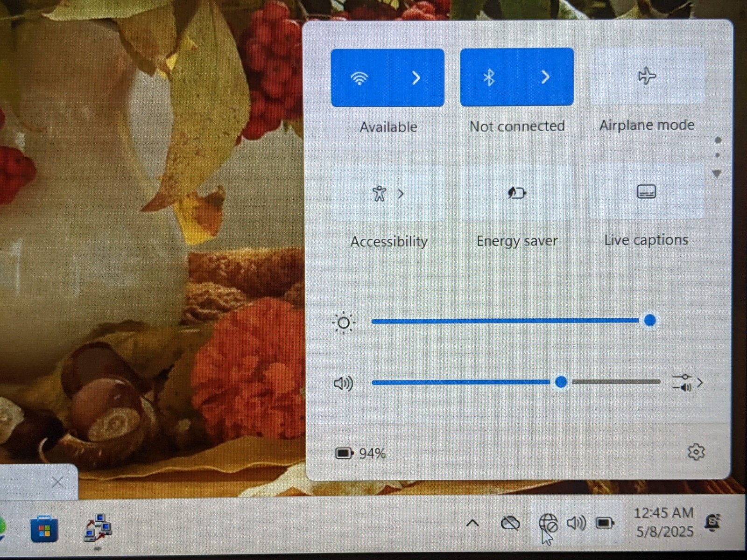Click the taskbar speaker icon
Image resolution: width=747 pixels, height=560 pixels.
point(577,523)
